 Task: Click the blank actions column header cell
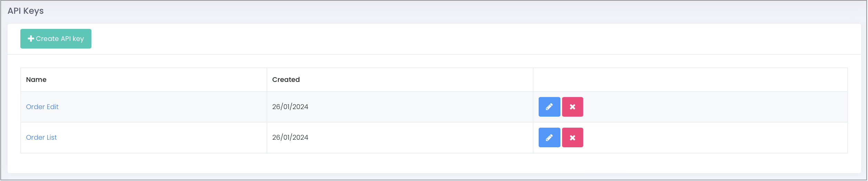[x=690, y=80]
